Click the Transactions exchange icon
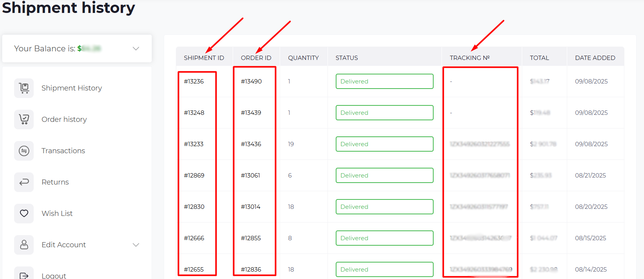This screenshot has width=644, height=279. click(x=24, y=151)
